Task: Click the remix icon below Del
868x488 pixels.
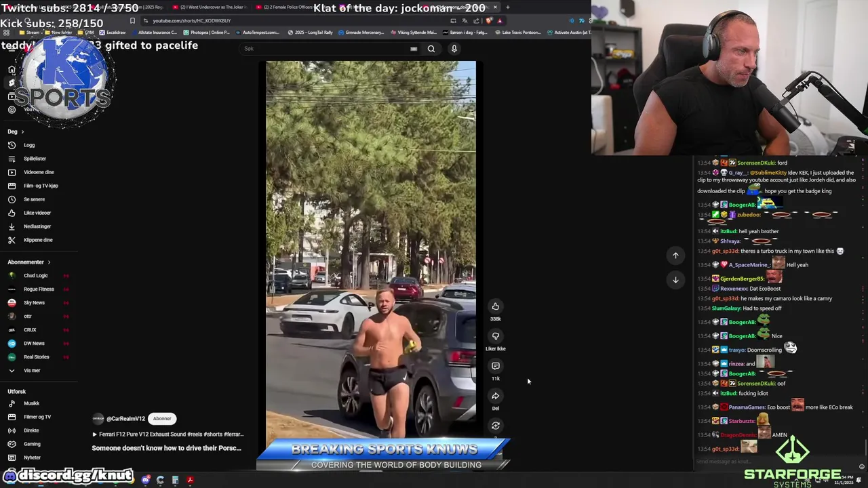Action: (496, 426)
